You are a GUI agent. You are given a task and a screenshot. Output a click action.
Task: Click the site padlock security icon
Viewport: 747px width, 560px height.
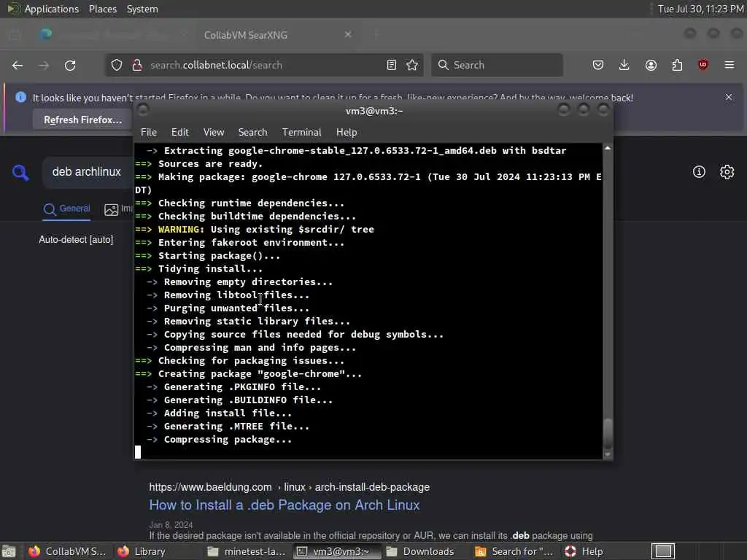tap(137, 65)
